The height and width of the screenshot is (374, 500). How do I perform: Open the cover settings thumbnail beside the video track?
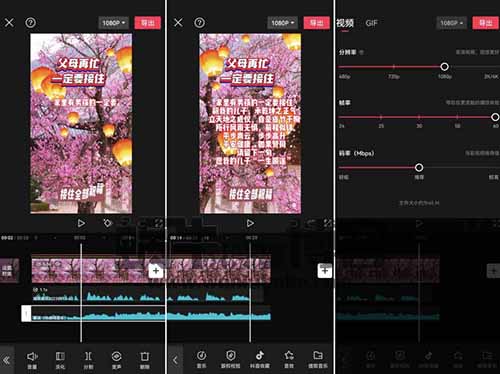coord(9,271)
